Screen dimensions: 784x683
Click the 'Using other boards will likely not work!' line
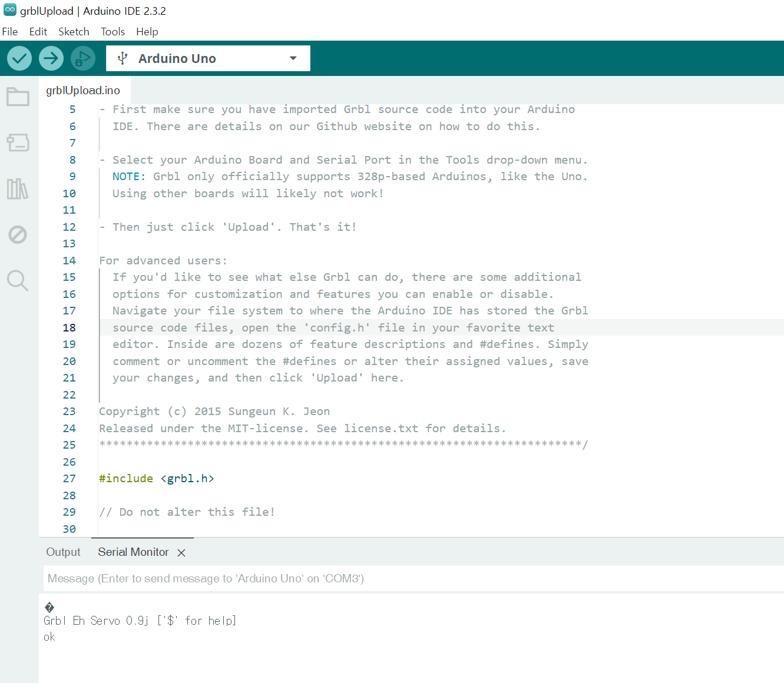(x=248, y=194)
